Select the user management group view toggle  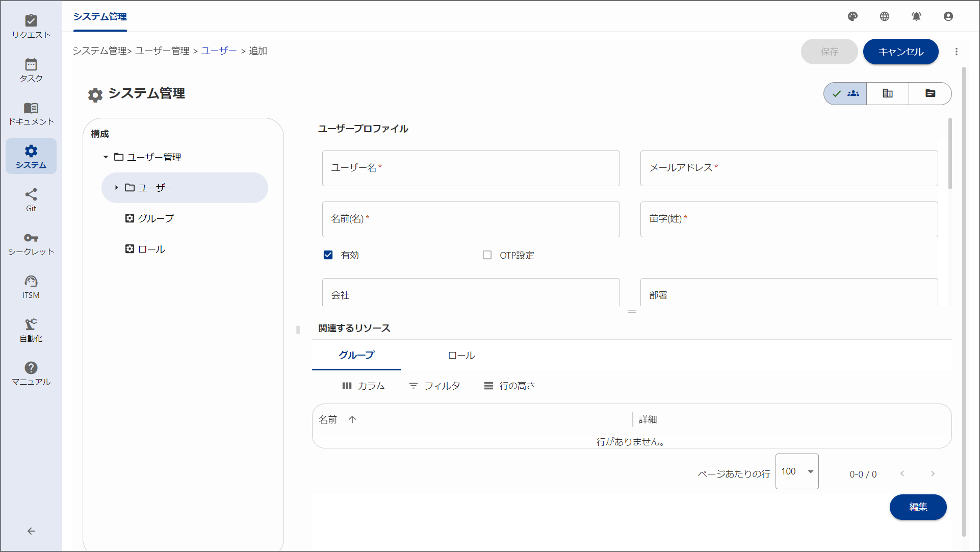point(845,93)
